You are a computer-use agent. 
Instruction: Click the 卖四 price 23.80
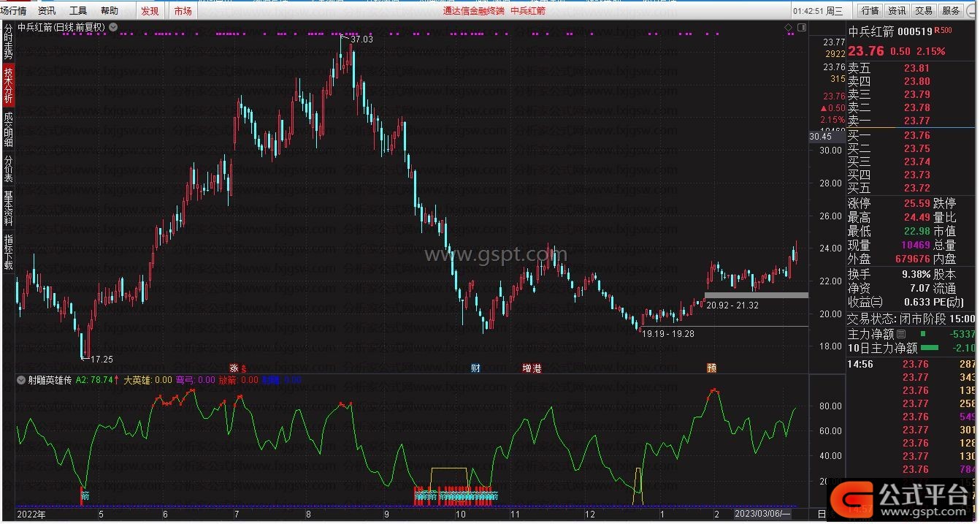tap(917, 82)
